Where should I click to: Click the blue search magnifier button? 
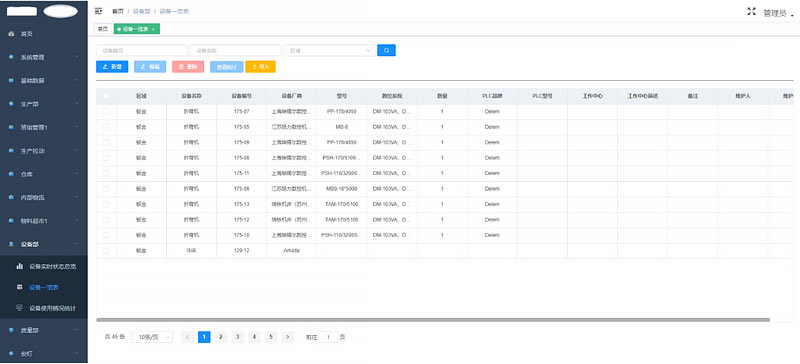pyautogui.click(x=386, y=51)
